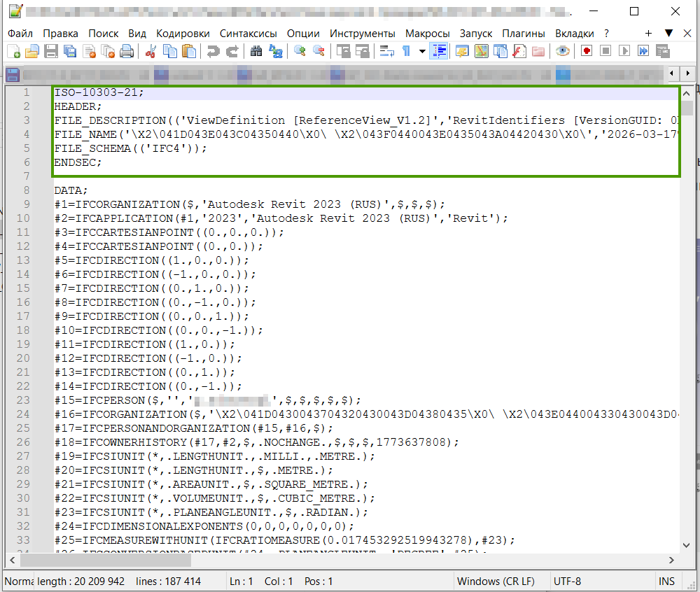Click the vertical scrollbar up arrow

click(x=687, y=93)
